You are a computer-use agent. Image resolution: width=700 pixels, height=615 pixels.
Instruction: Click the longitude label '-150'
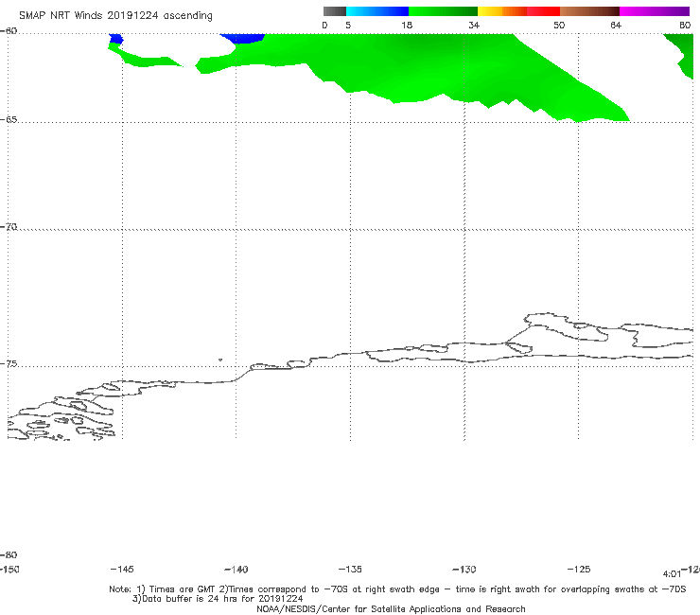9,570
